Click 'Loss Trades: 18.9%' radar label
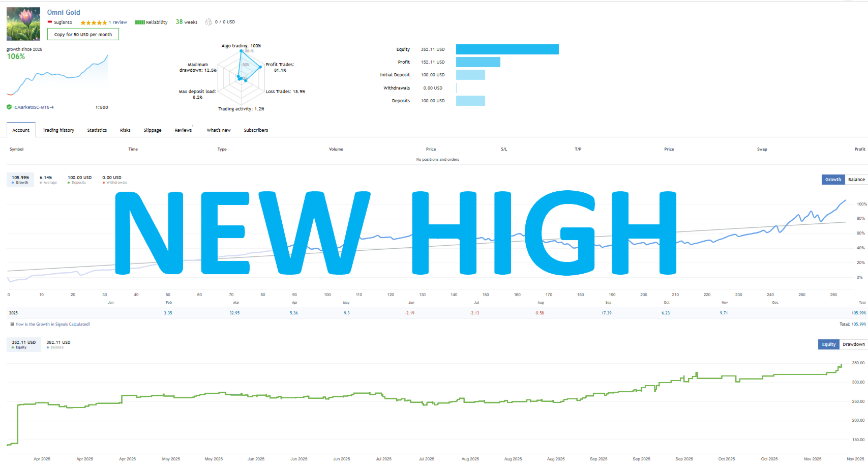Screen dimensions: 868x467 click(x=285, y=92)
